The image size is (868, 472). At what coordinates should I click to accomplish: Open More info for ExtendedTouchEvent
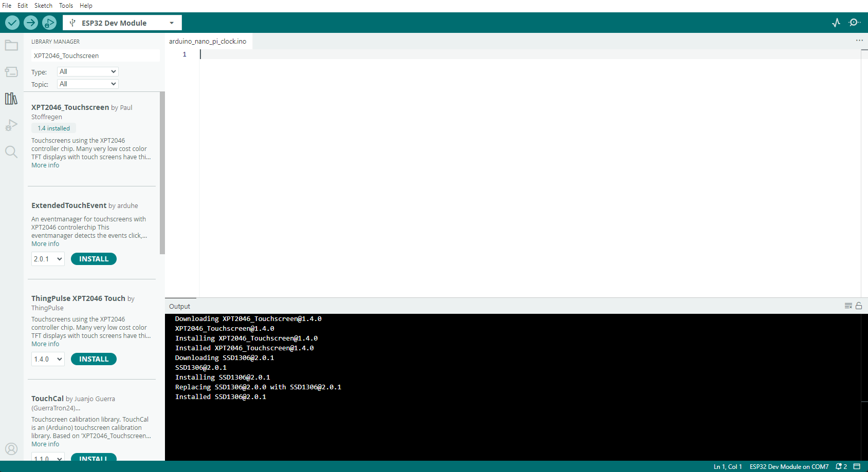coord(45,244)
